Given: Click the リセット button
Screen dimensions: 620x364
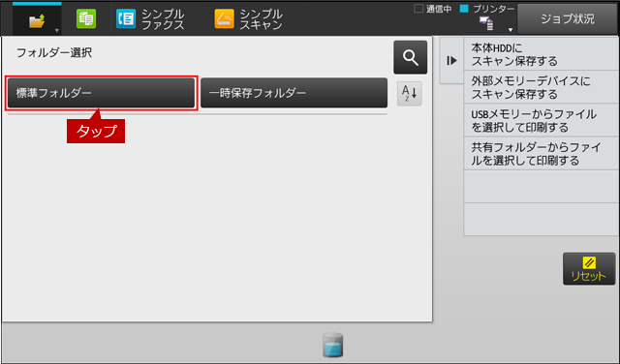Looking at the screenshot, I should tap(589, 269).
